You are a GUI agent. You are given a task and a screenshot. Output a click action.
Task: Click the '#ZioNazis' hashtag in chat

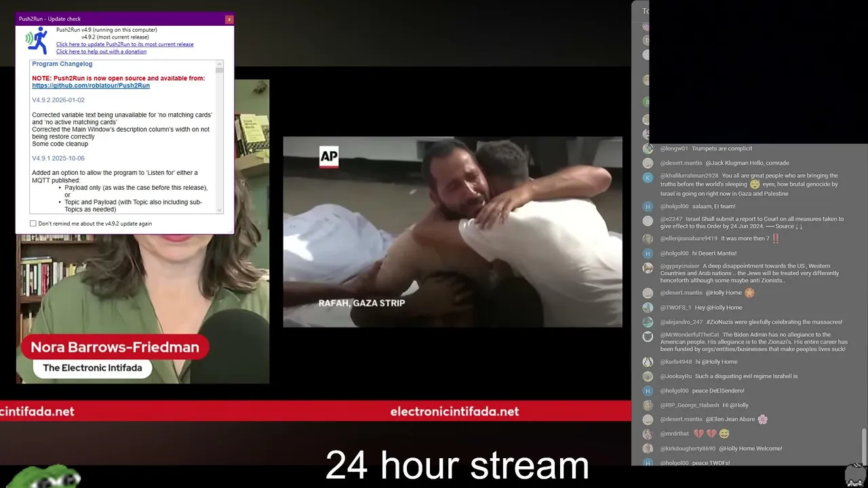click(x=720, y=322)
